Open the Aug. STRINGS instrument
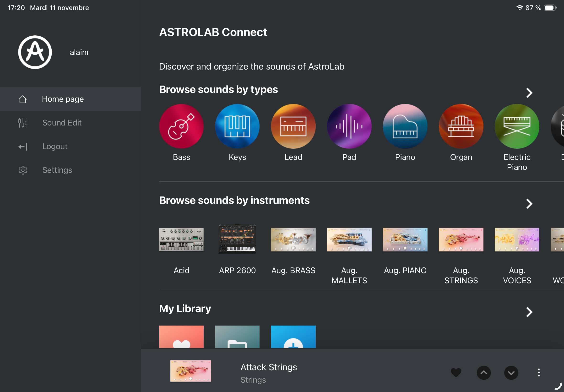564x392 pixels. [x=461, y=240]
